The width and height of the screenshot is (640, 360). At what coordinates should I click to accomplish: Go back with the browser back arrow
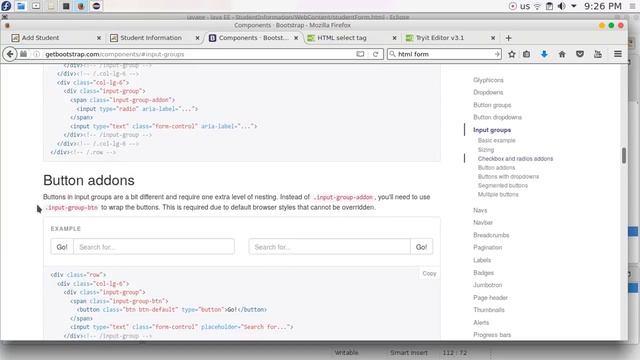click(x=10, y=54)
